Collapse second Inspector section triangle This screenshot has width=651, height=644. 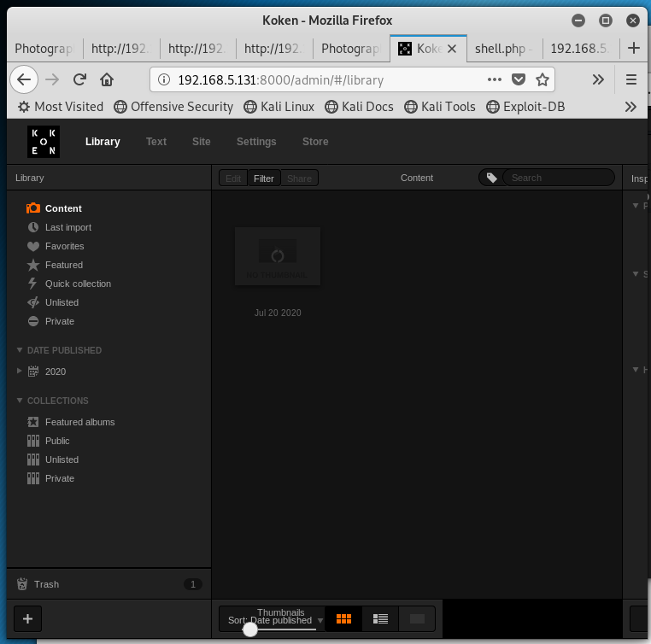point(636,273)
